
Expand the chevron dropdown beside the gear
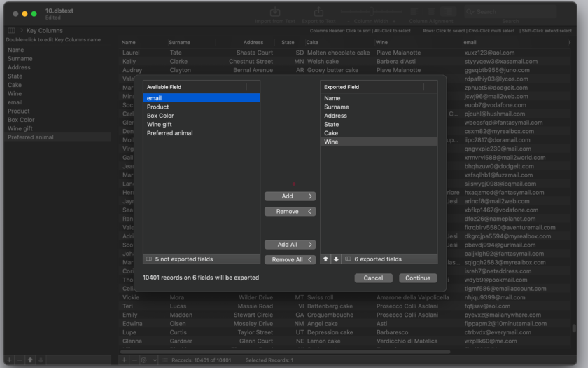[x=155, y=360]
